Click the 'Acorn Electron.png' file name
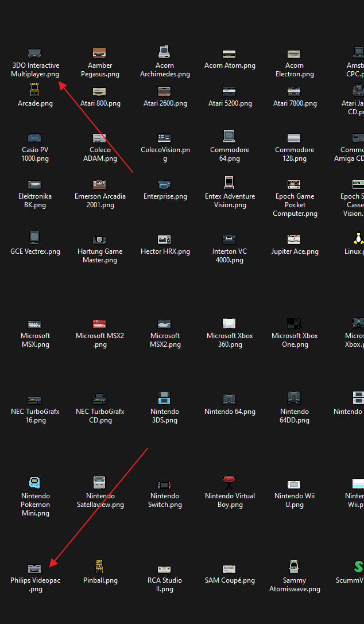364x624 pixels. pyautogui.click(x=295, y=69)
